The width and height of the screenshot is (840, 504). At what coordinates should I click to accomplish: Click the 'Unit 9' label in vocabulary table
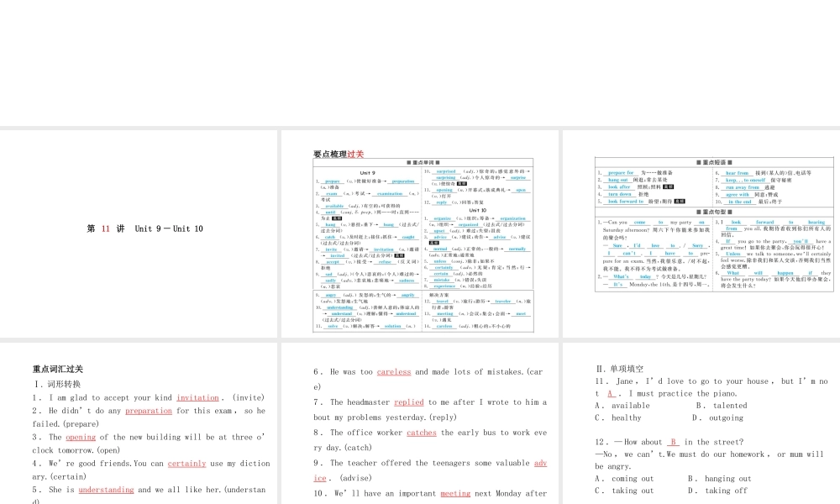tap(368, 173)
